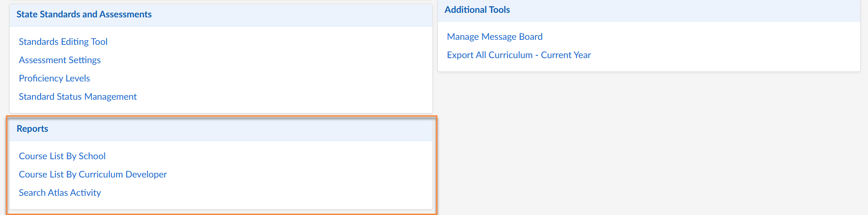Go to Assessment Settings
The image size is (868, 215).
coord(59,60)
